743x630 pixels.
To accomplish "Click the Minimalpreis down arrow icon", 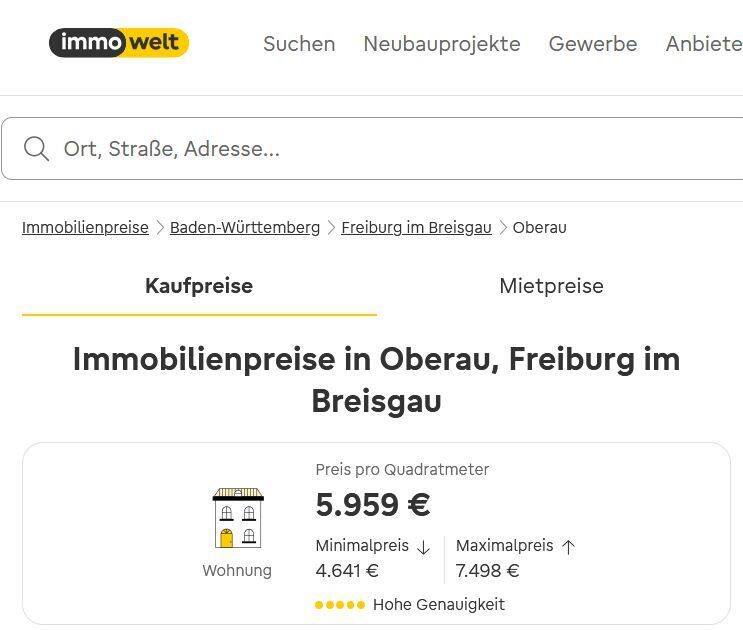I will (x=423, y=547).
